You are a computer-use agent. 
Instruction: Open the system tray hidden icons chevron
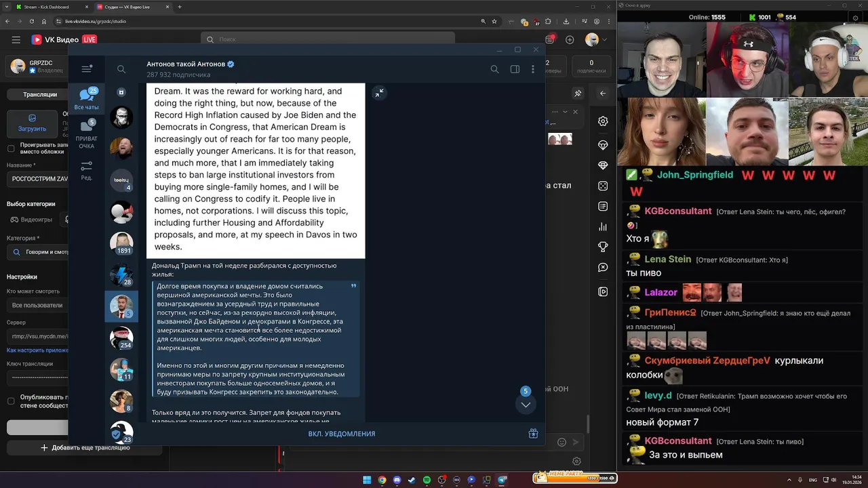tap(789, 480)
